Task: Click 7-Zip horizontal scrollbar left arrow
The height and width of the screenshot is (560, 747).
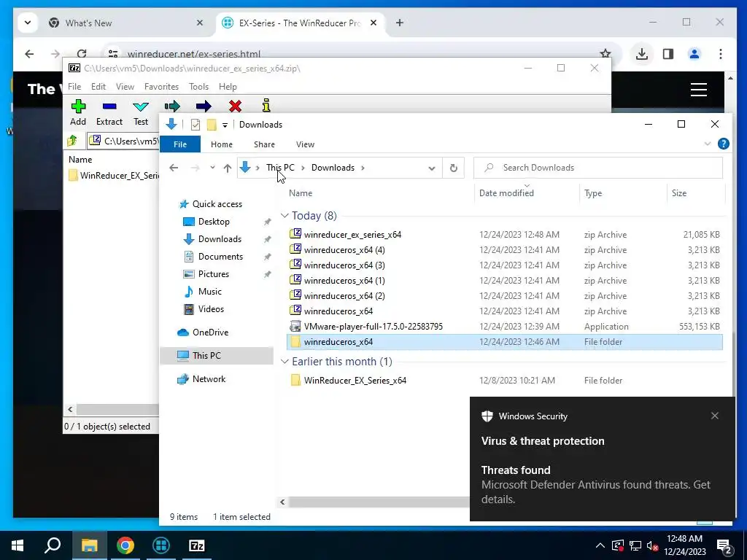Action: click(x=71, y=409)
